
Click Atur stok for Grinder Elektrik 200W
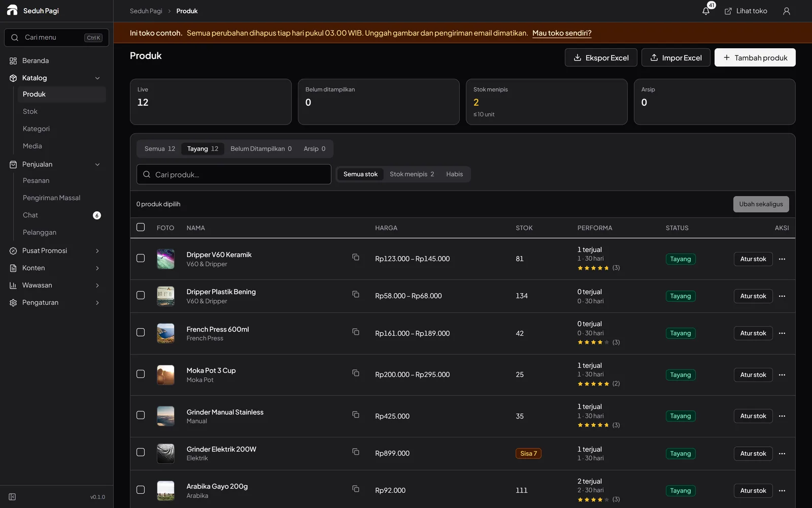[753, 454]
